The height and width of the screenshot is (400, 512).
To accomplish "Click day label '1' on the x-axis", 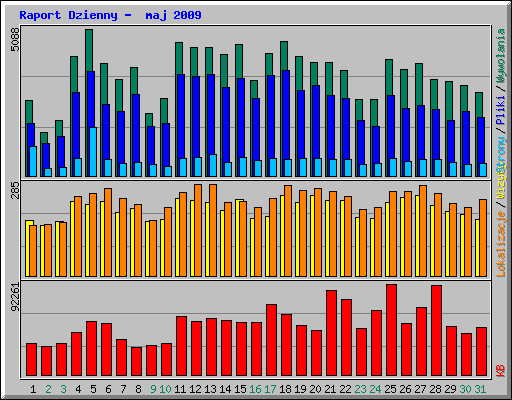I will pyautogui.click(x=33, y=389).
